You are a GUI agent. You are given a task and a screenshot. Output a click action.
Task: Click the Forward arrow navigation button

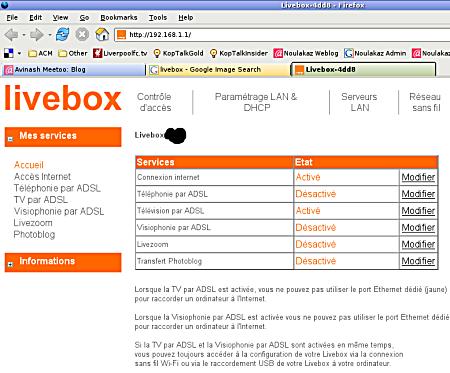click(37, 35)
